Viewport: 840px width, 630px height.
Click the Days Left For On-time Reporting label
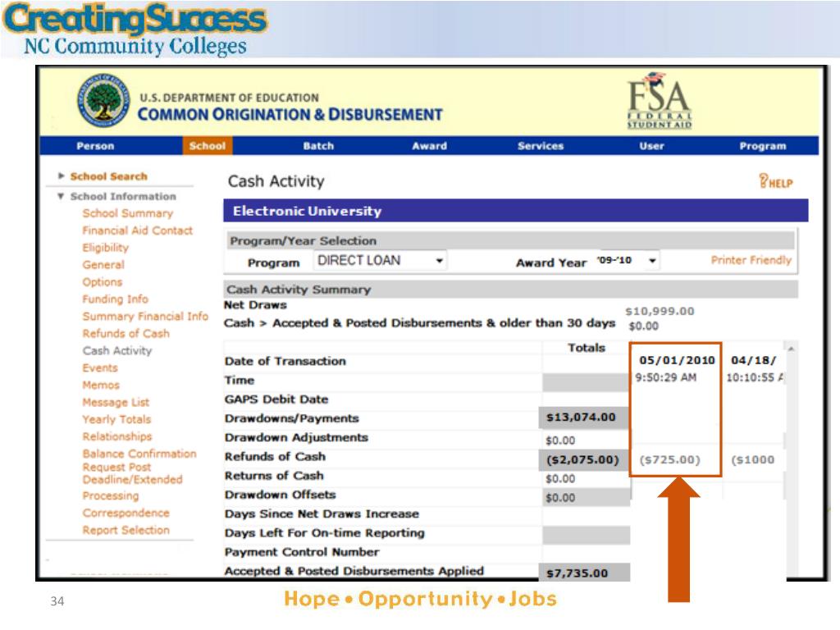click(x=325, y=532)
